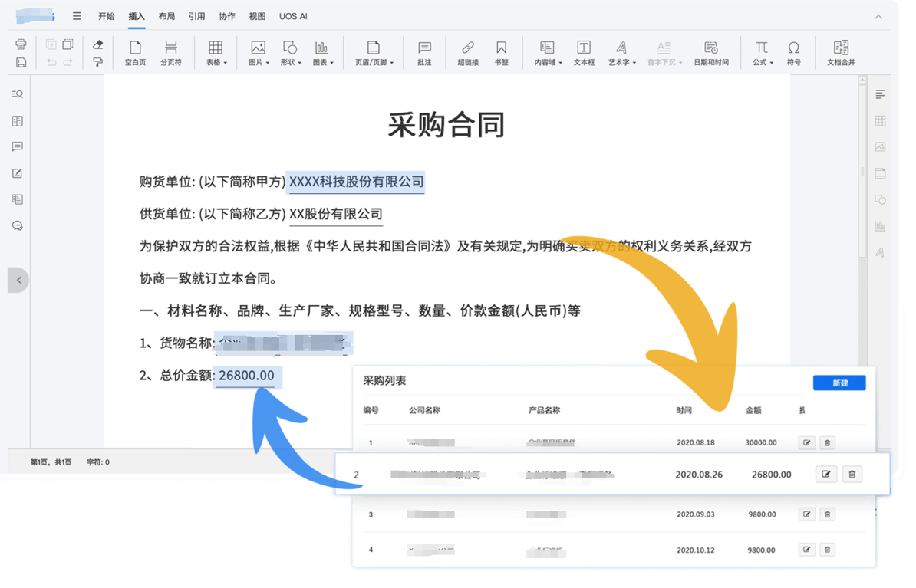
Task: Insert a symbol using 符号
Action: pyautogui.click(x=793, y=53)
